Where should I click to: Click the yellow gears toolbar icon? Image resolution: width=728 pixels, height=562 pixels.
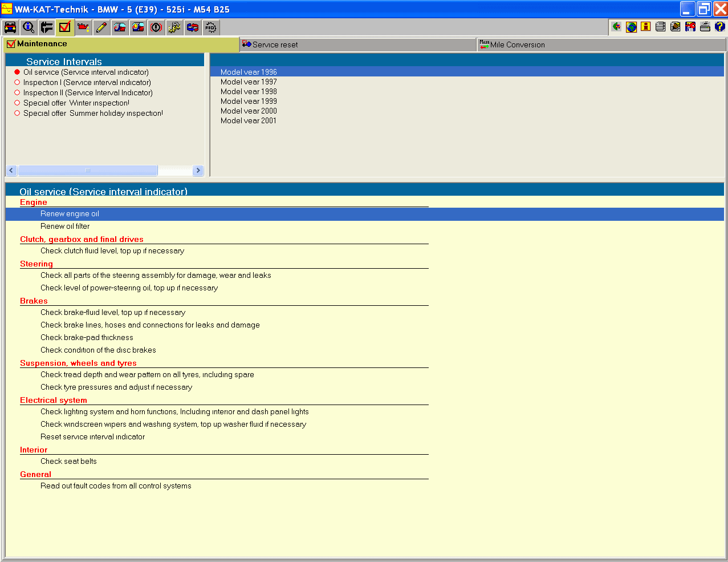pos(174,27)
